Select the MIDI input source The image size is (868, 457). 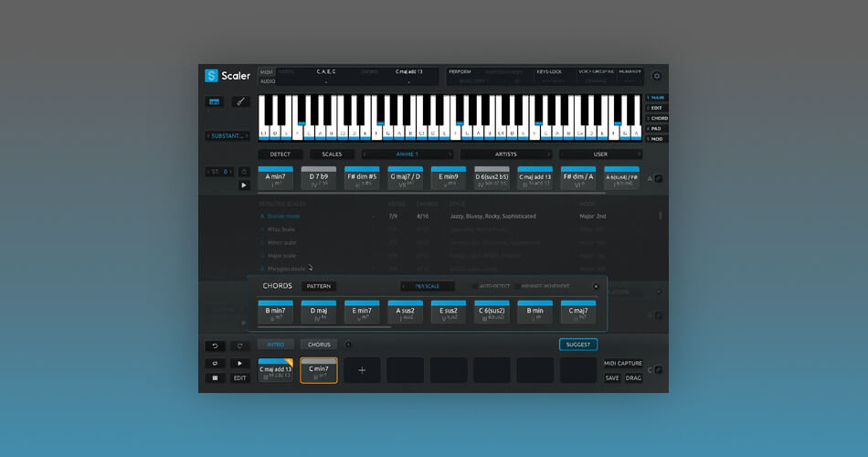(x=266, y=72)
